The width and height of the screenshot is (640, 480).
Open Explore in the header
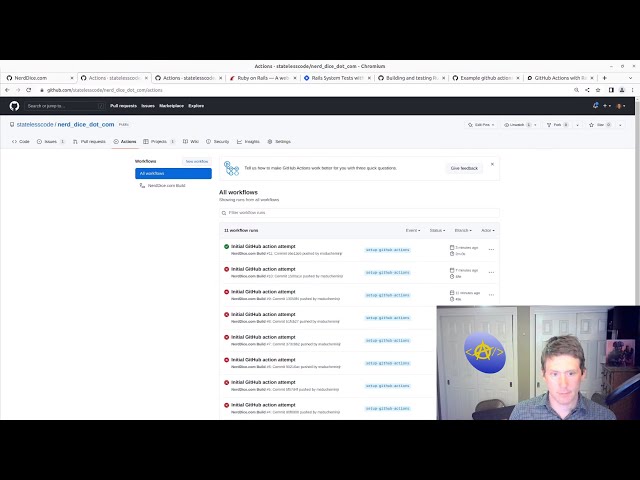pos(196,106)
